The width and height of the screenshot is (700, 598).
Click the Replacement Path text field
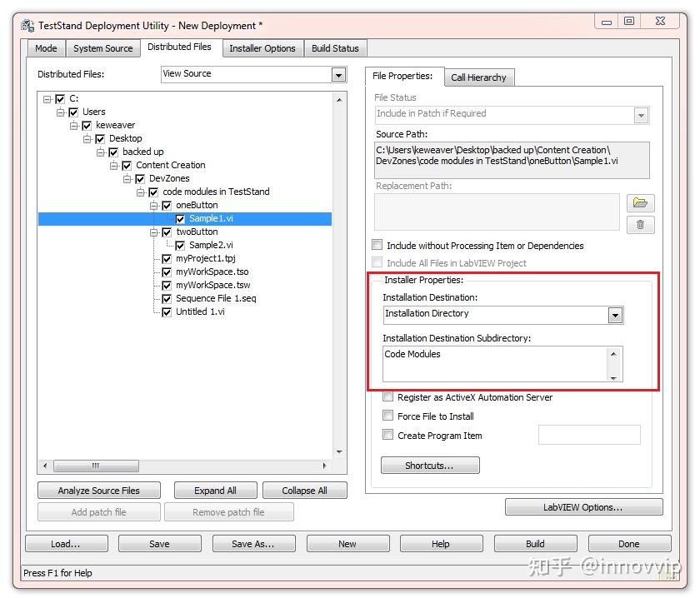coord(497,212)
